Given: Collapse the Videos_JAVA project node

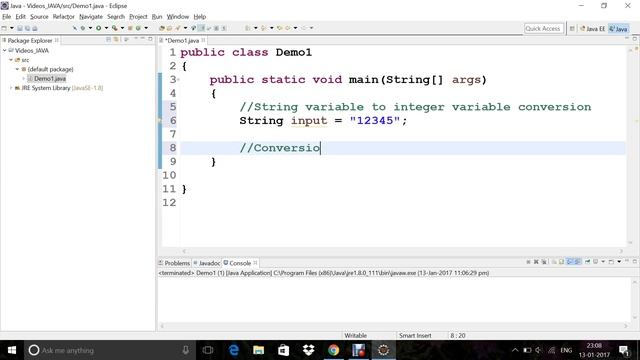Looking at the screenshot, I should pyautogui.click(x=4, y=50).
